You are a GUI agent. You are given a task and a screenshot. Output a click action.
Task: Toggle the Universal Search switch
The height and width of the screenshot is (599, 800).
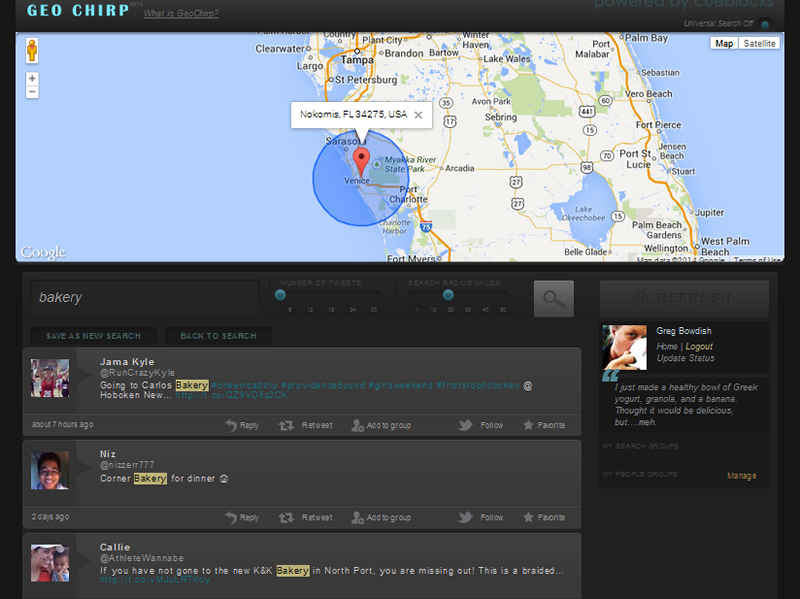[765, 23]
